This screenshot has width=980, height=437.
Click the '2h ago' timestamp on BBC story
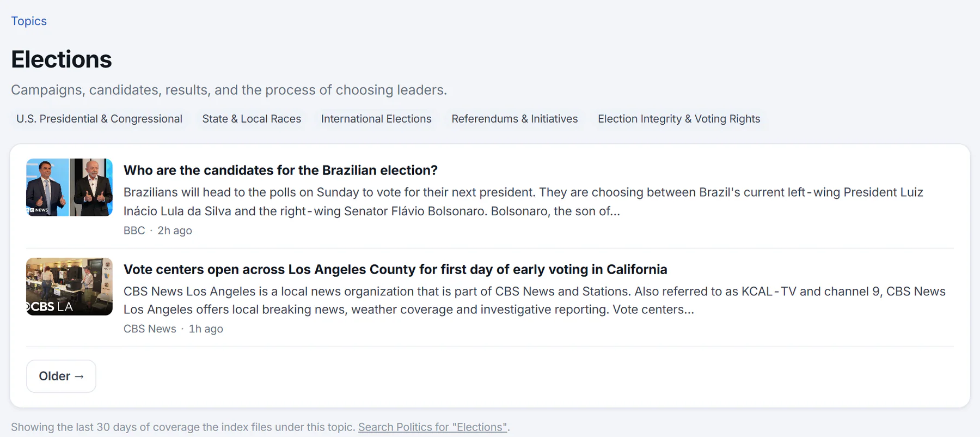tap(175, 230)
